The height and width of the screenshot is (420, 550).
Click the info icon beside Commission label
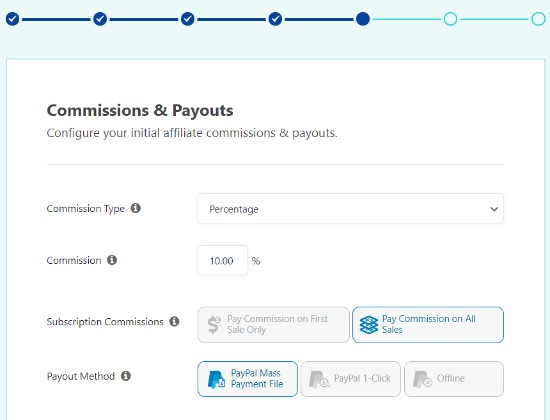pyautogui.click(x=112, y=260)
